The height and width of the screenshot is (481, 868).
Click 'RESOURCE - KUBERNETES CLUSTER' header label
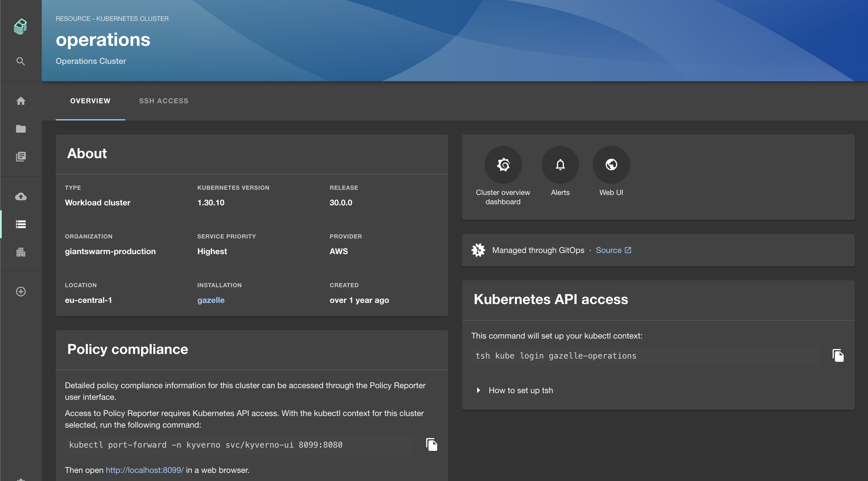tap(112, 19)
